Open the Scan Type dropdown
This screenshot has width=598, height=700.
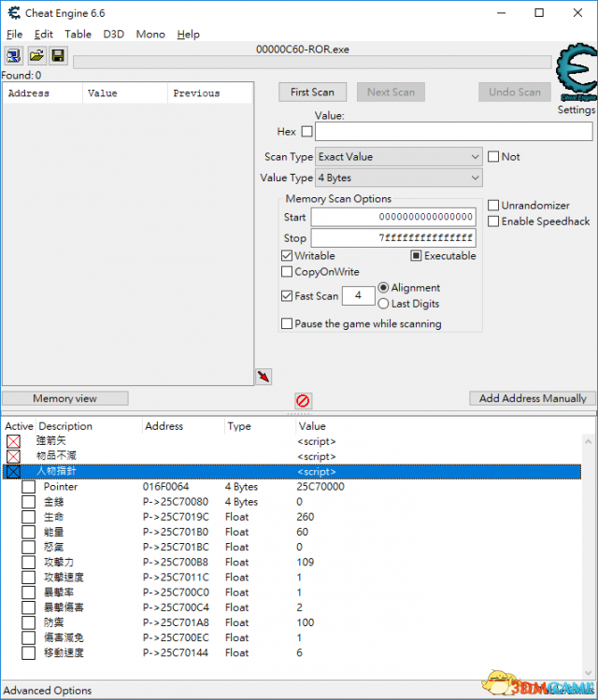pos(399,157)
